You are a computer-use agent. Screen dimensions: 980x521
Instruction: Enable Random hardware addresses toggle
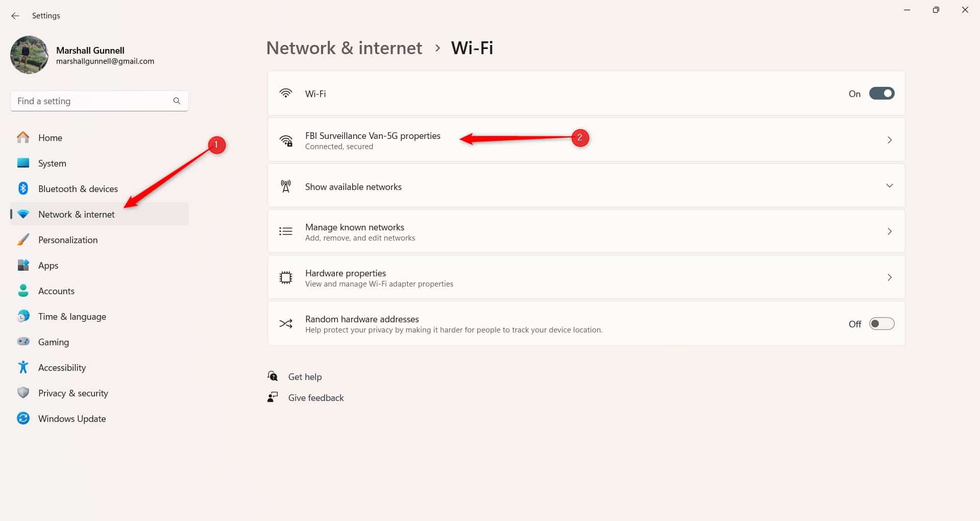(x=881, y=323)
